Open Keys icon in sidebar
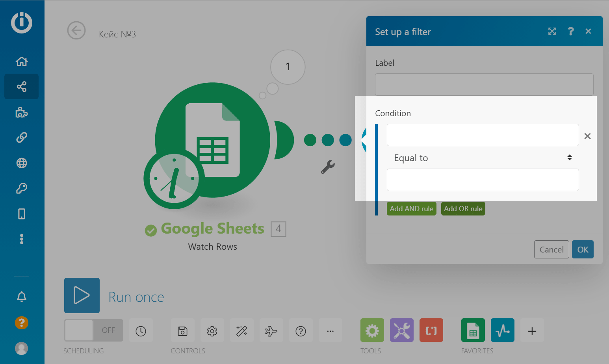The width and height of the screenshot is (609, 364). pyautogui.click(x=22, y=188)
